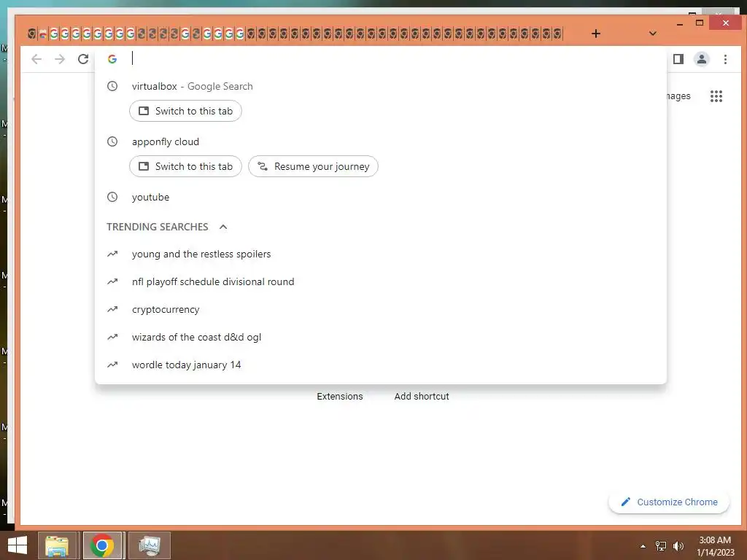Click trending arrow icon beside wordle today
Screen dimensions: 747x560
click(x=112, y=365)
